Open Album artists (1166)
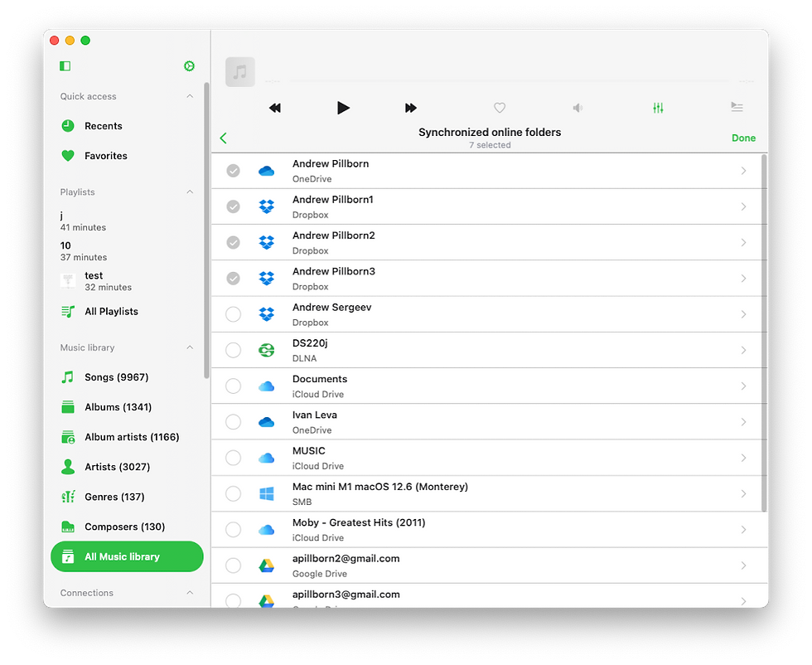This screenshot has width=812, height=665. click(126, 437)
